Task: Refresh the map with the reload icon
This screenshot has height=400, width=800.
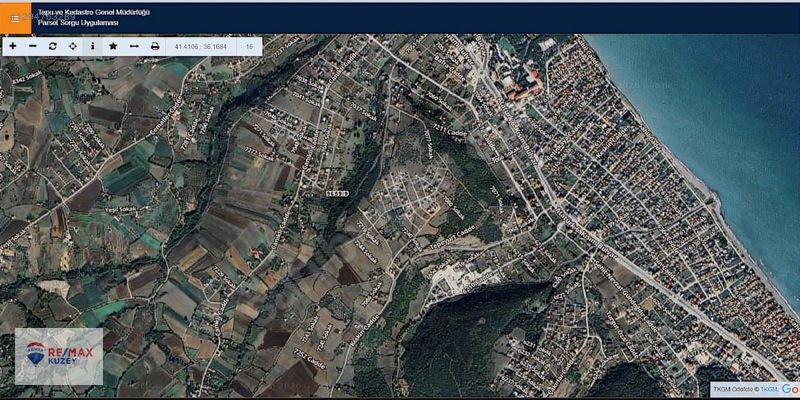Action: coord(53,46)
